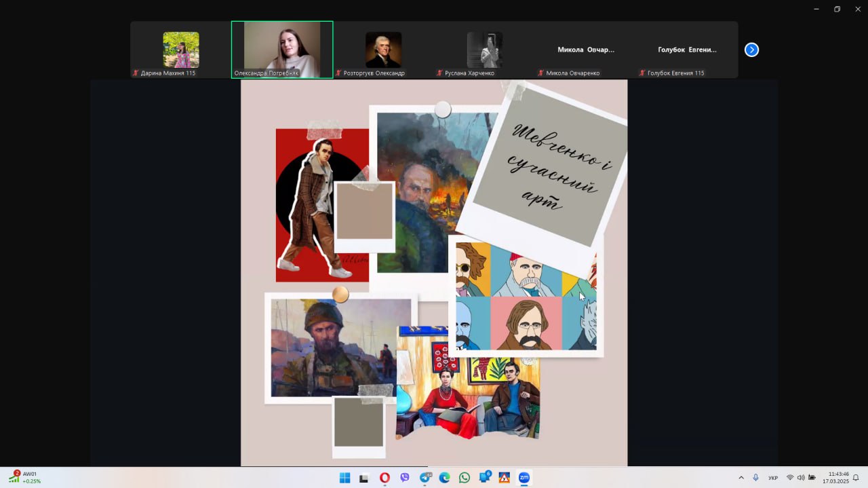Select Голубок Евгения 115 participant tile

click(x=687, y=50)
